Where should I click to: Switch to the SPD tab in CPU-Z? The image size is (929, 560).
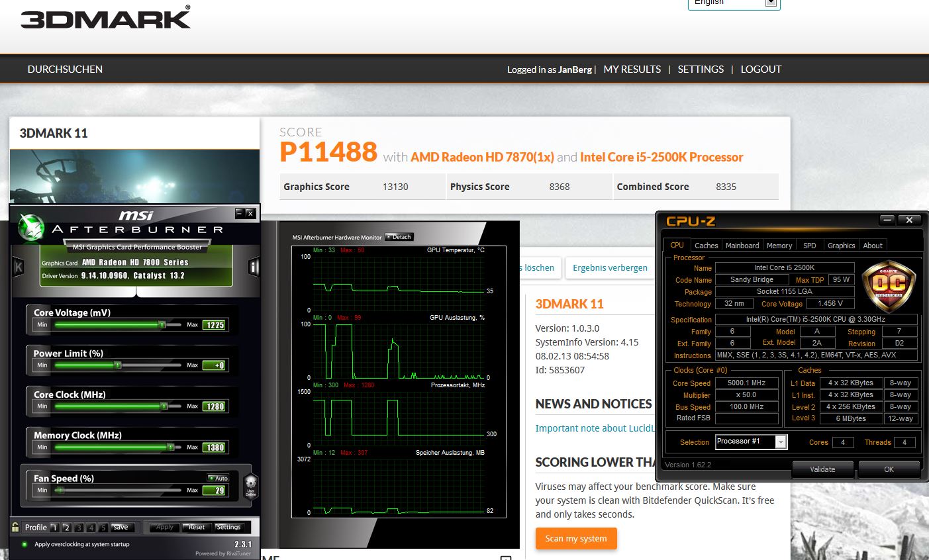(x=809, y=246)
